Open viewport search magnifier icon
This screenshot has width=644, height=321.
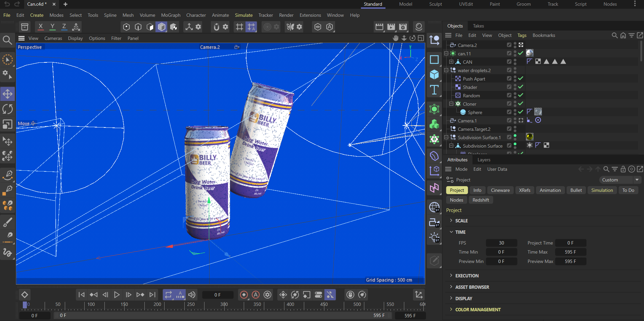(x=7, y=40)
